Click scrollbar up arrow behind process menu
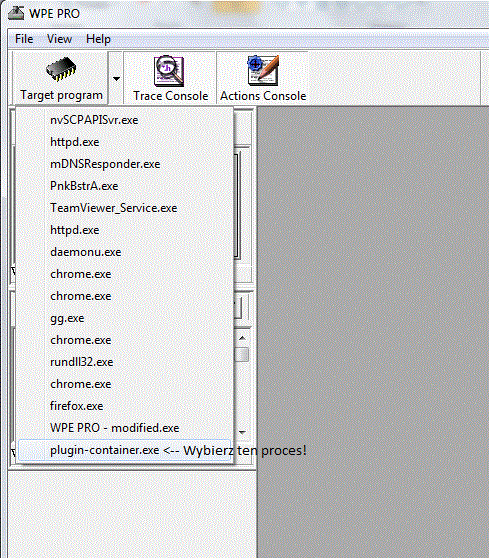The height and width of the screenshot is (558, 489). click(242, 338)
